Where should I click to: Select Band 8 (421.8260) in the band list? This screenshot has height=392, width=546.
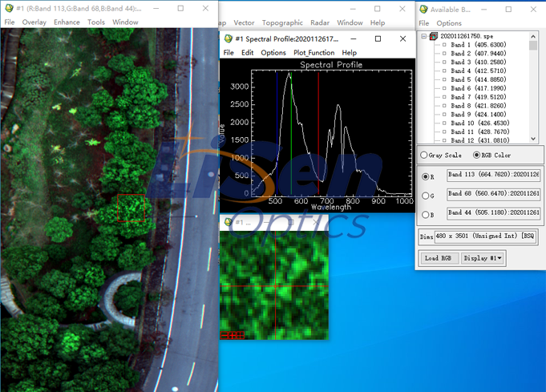478,106
